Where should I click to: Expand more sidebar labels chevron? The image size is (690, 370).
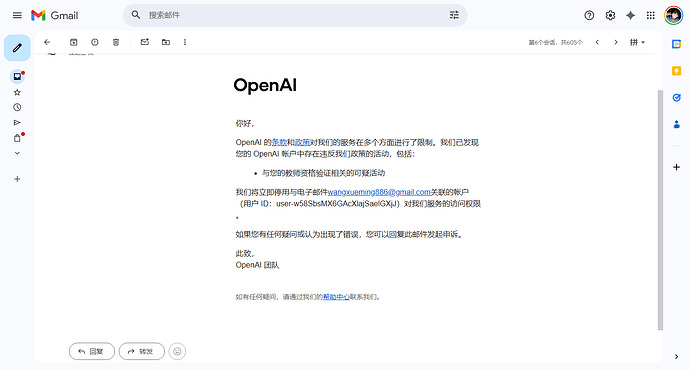[x=17, y=153]
